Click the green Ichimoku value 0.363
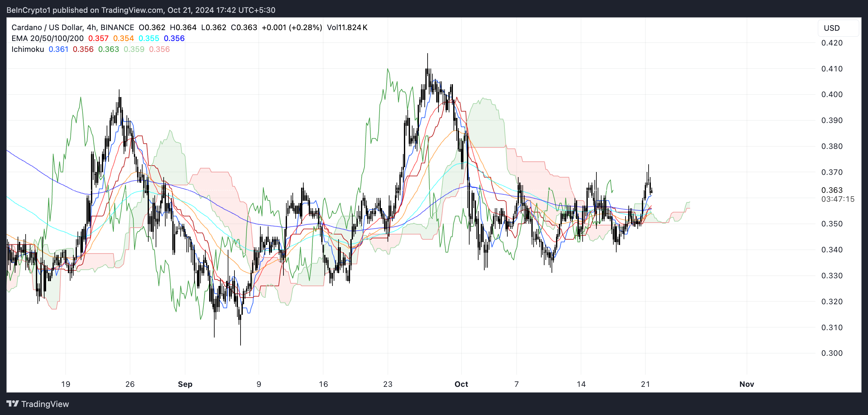The image size is (868, 415). pos(108,49)
